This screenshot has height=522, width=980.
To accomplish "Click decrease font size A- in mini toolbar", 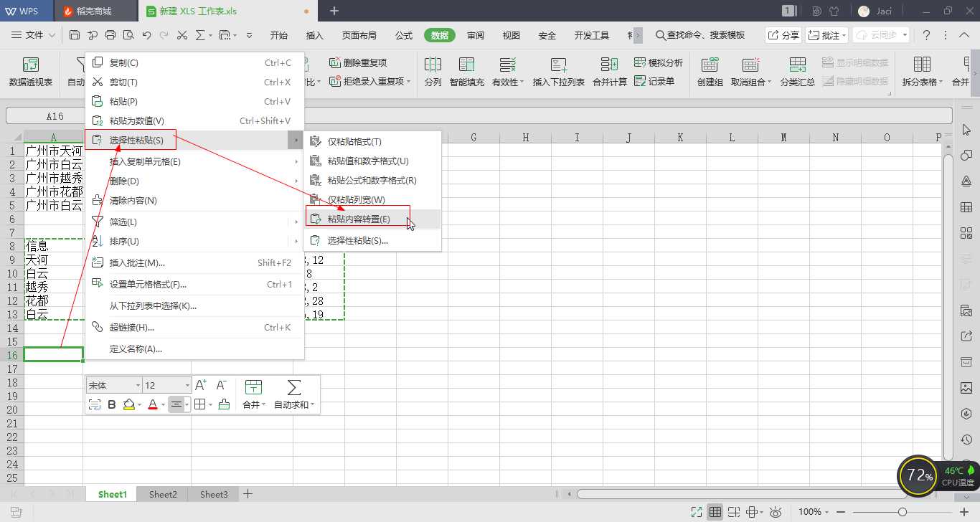I will click(x=222, y=385).
